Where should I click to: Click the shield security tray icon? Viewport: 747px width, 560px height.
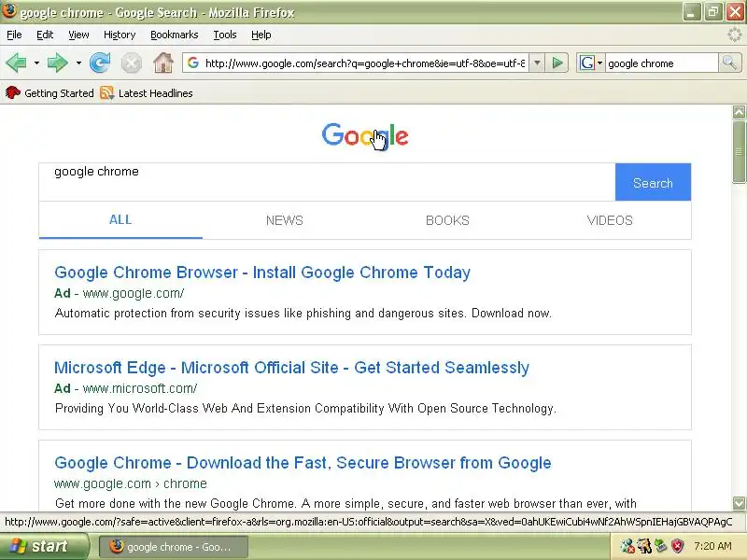pos(678,546)
